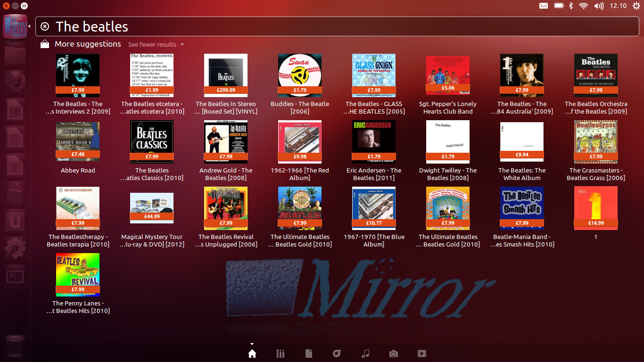This screenshot has height=362, width=644.
Task: Open the Wi-Fi network indicator
Action: [584, 6]
